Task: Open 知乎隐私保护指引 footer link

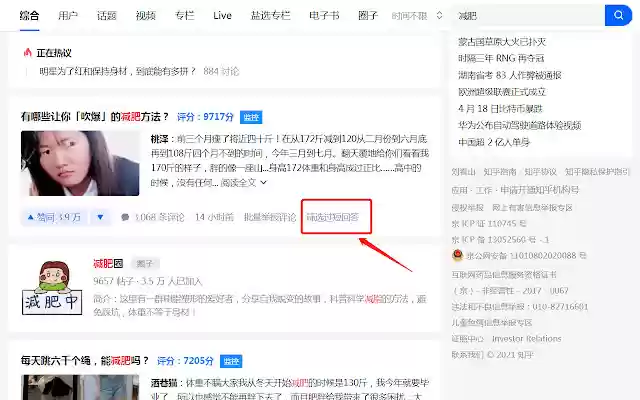Action: point(597,172)
